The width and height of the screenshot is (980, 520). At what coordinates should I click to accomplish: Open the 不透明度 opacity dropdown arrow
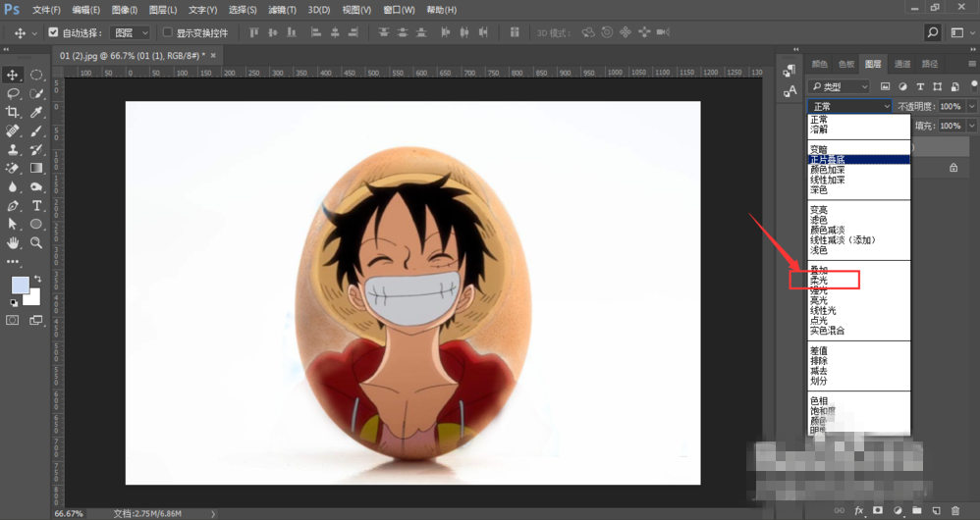[x=972, y=106]
